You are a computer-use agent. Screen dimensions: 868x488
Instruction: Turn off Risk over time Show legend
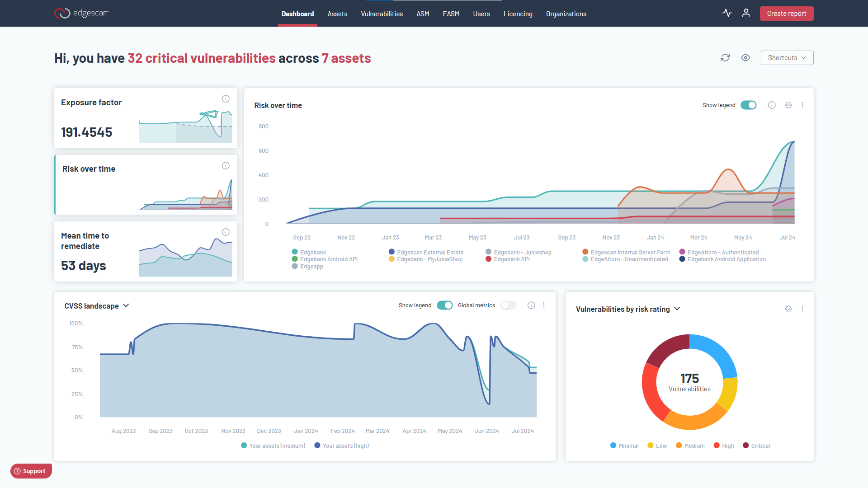(749, 105)
